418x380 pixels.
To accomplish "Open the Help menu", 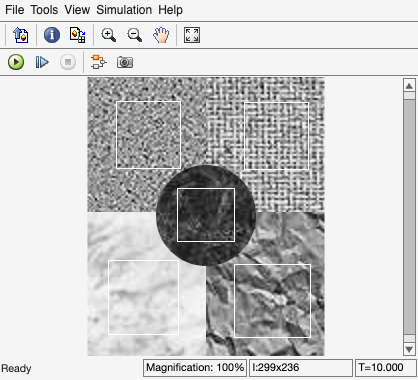I will 170,10.
